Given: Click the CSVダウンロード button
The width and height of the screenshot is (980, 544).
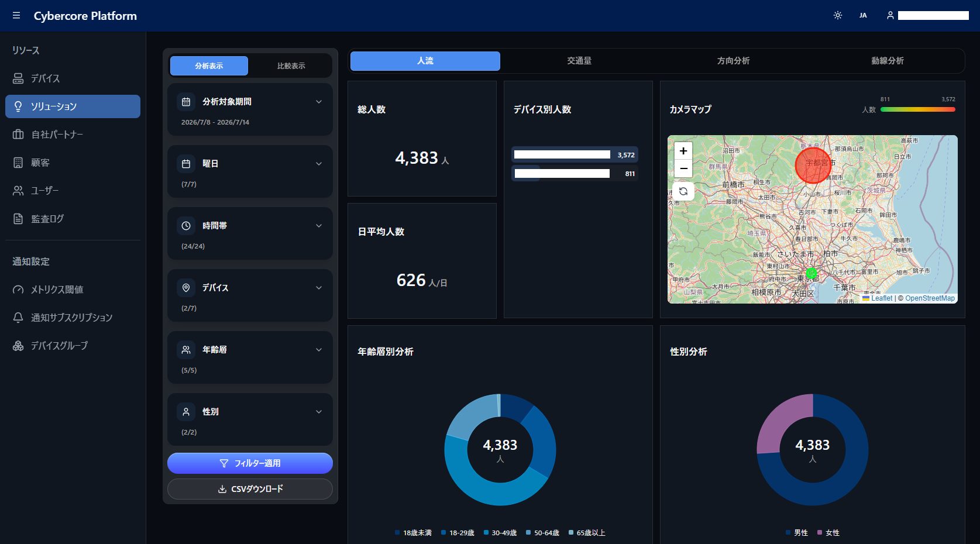Looking at the screenshot, I should pos(250,489).
